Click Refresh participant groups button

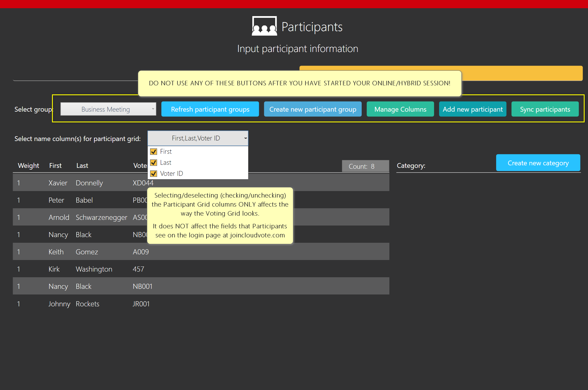coord(210,109)
